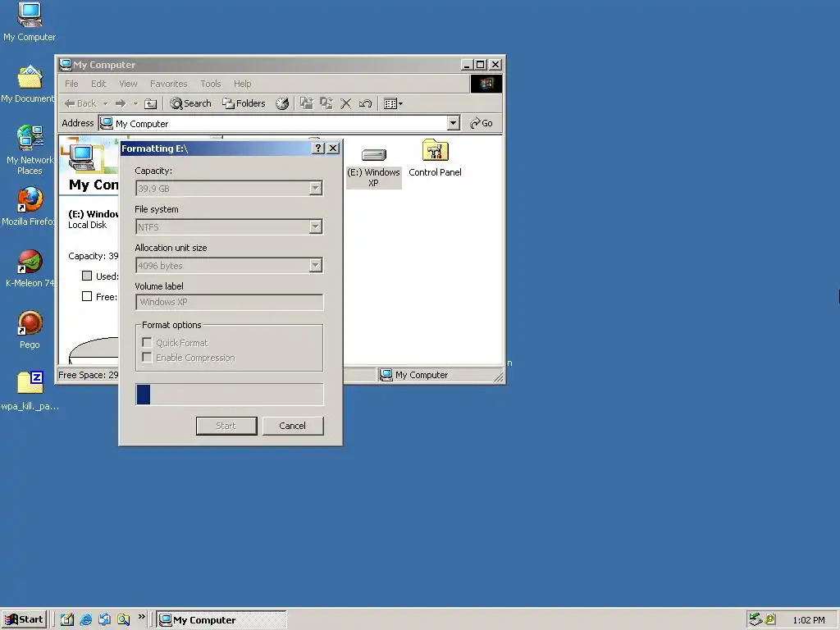Click the Format dialog help question mark
This screenshot has height=630, width=840.
pos(318,148)
